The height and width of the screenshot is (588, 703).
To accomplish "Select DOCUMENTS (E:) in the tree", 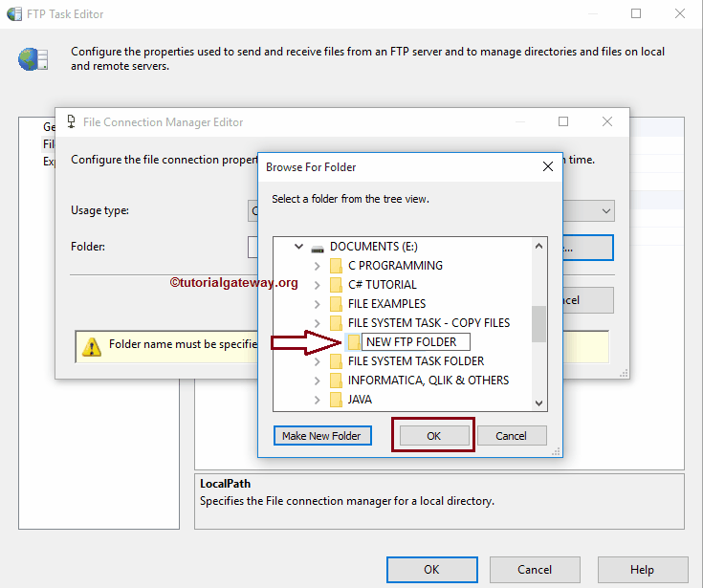I will [x=374, y=247].
